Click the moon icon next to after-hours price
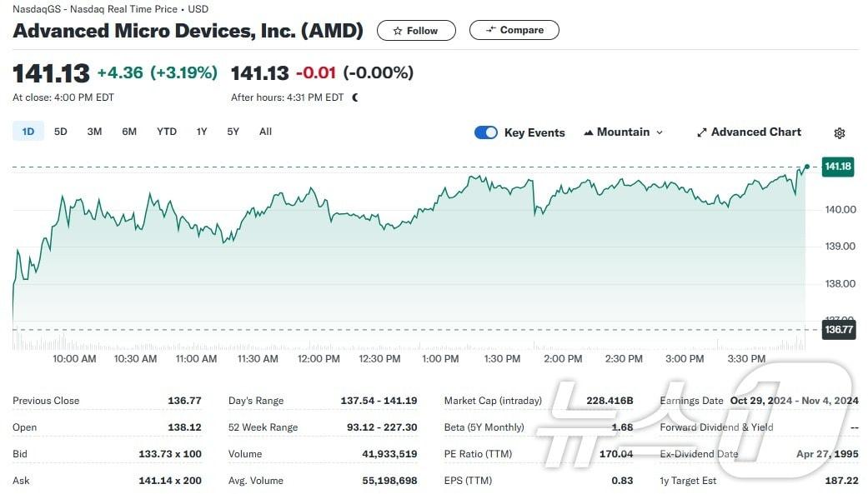This screenshot has width=868, height=494. click(x=354, y=97)
